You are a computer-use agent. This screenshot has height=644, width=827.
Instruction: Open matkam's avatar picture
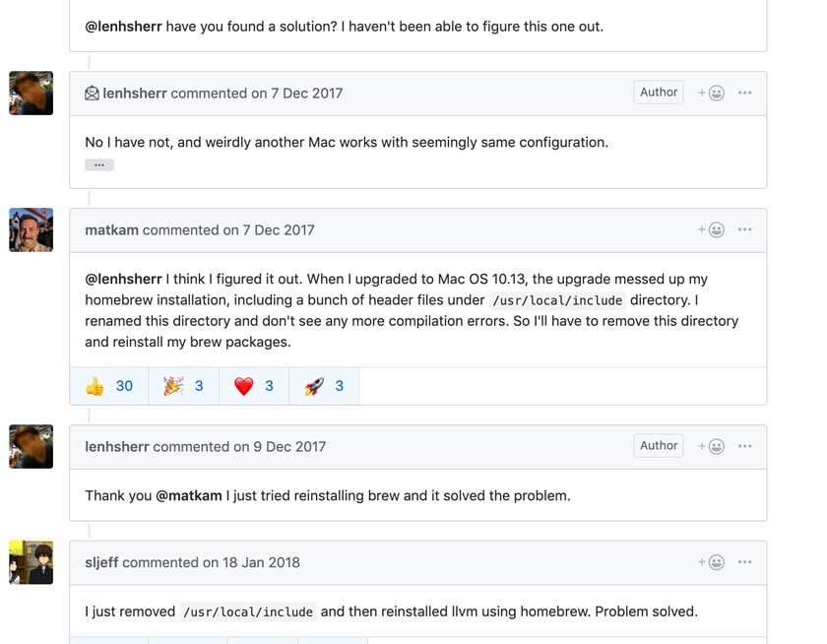tap(32, 230)
